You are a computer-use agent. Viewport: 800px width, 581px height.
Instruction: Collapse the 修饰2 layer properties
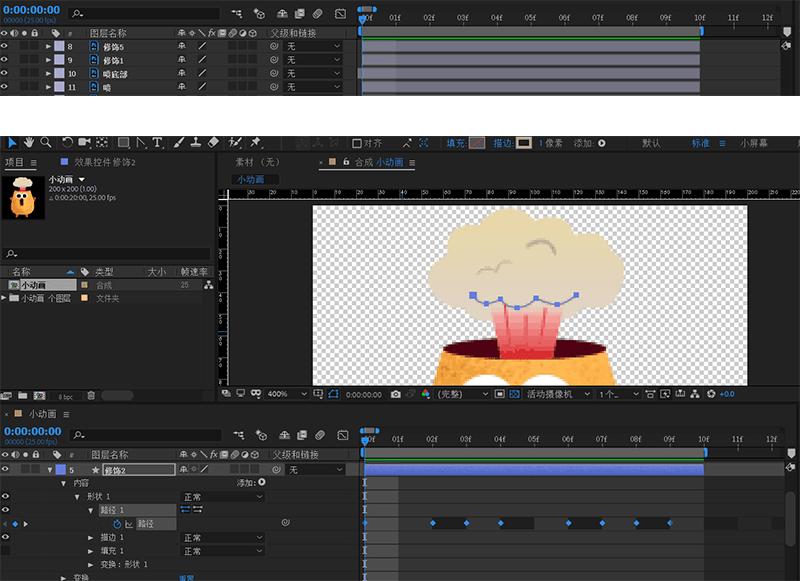click(x=50, y=470)
